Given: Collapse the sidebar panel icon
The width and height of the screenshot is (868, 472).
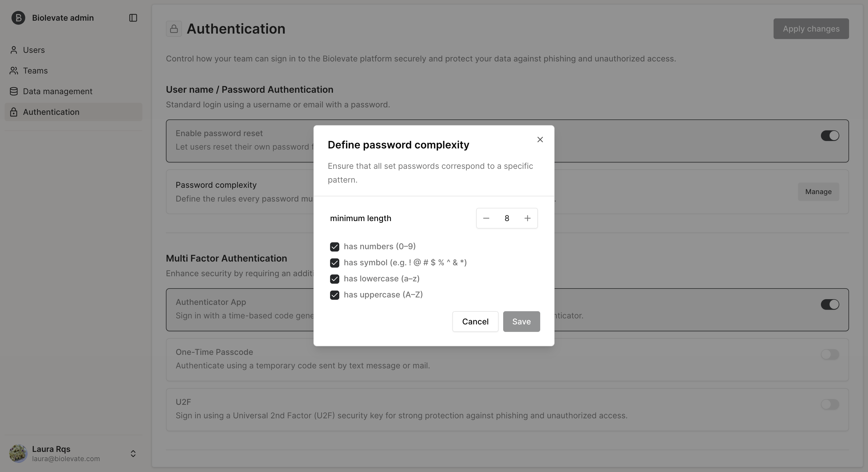Looking at the screenshot, I should coord(133,18).
